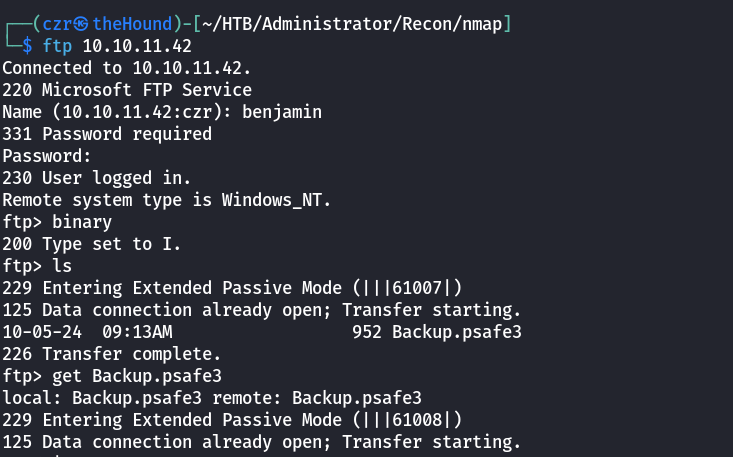The height and width of the screenshot is (457, 733).
Task: Click the 331 Password required response
Action: pos(107,134)
